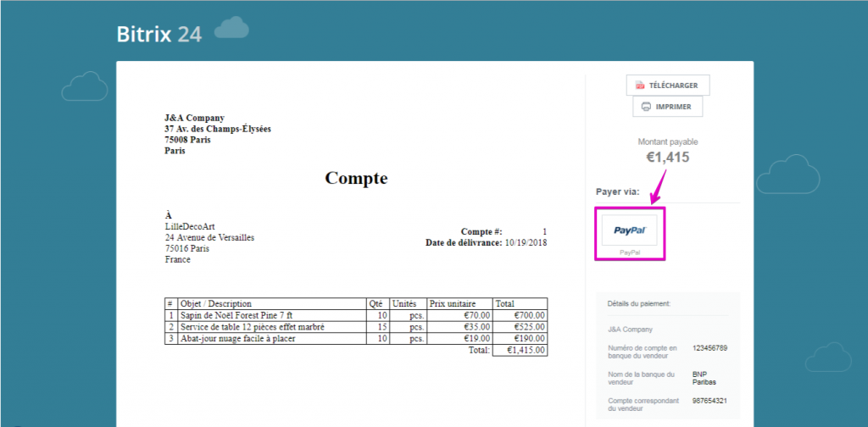Choose the PayPal payment option
The width and height of the screenshot is (868, 427).
[630, 230]
